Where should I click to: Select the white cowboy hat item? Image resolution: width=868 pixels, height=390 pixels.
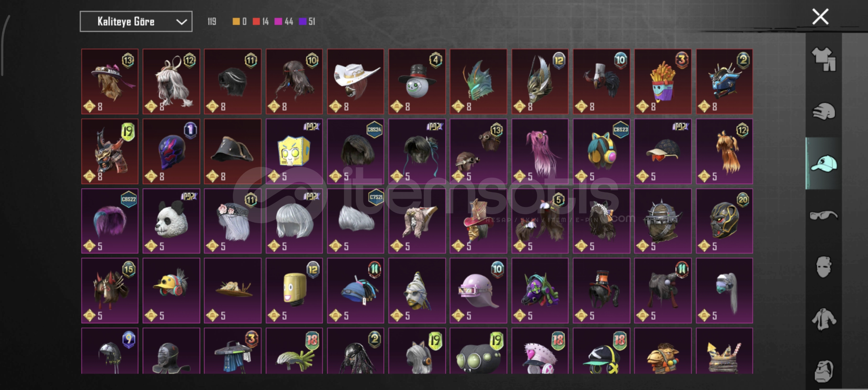[x=355, y=82]
